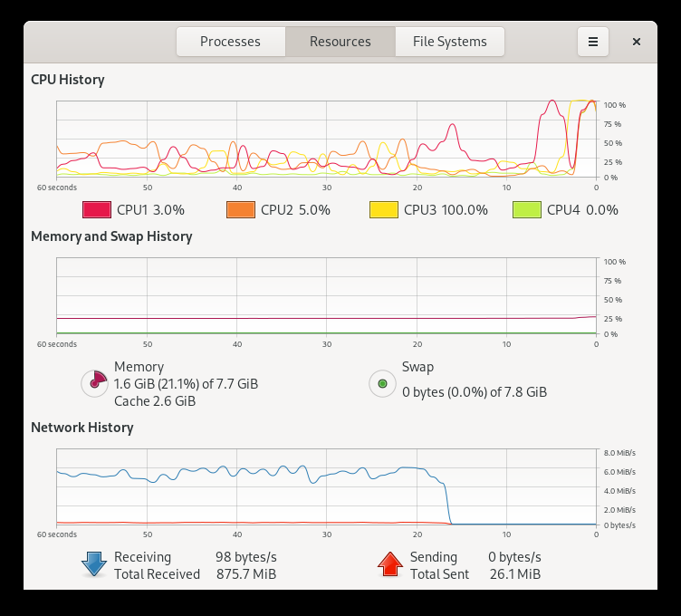681x616 pixels.
Task: Click inside the CPU History graph
Action: [x=326, y=139]
